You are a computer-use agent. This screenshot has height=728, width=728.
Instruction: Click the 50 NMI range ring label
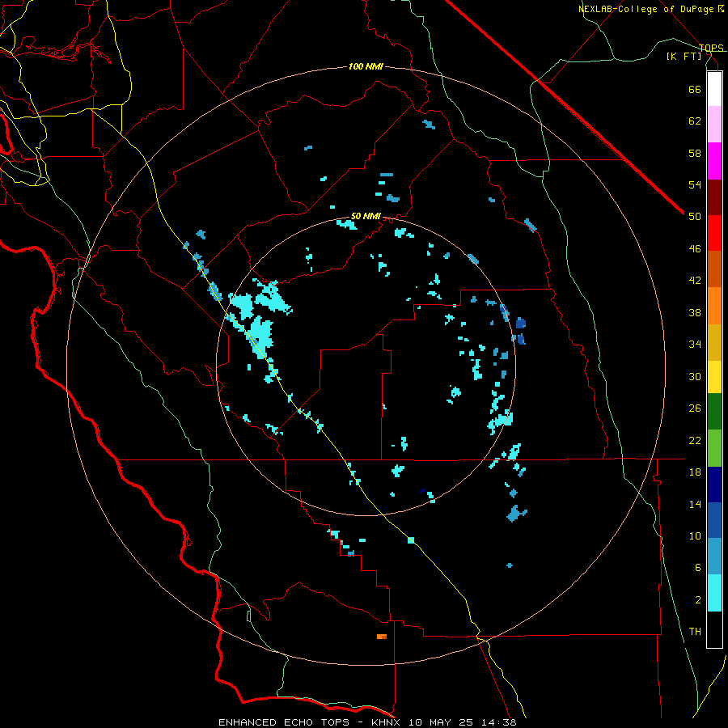click(x=366, y=216)
